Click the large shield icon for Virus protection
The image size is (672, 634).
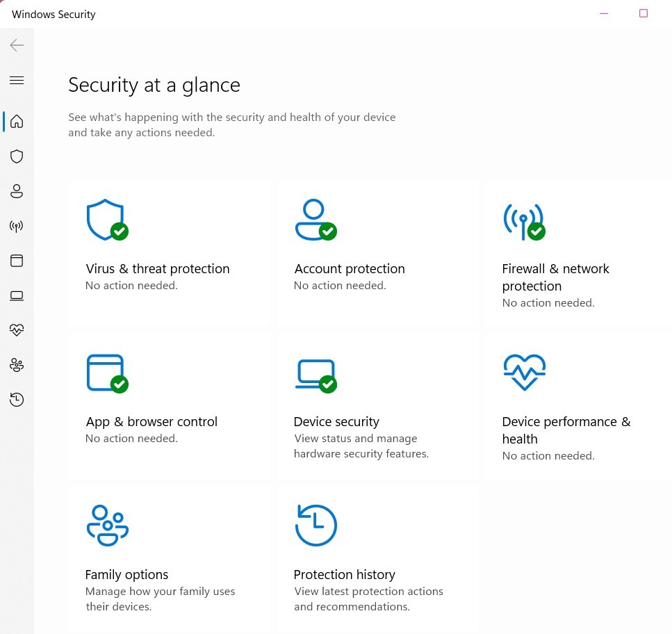click(x=107, y=220)
